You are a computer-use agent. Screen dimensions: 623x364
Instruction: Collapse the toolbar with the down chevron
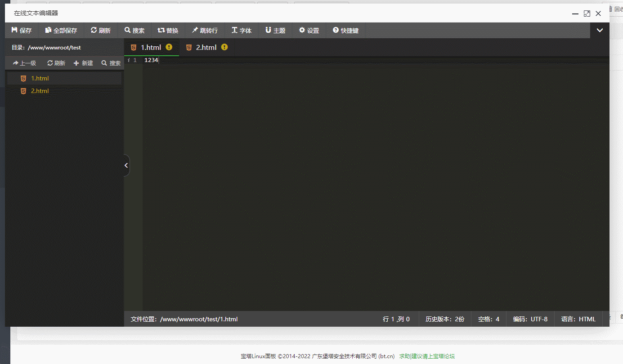click(x=600, y=31)
